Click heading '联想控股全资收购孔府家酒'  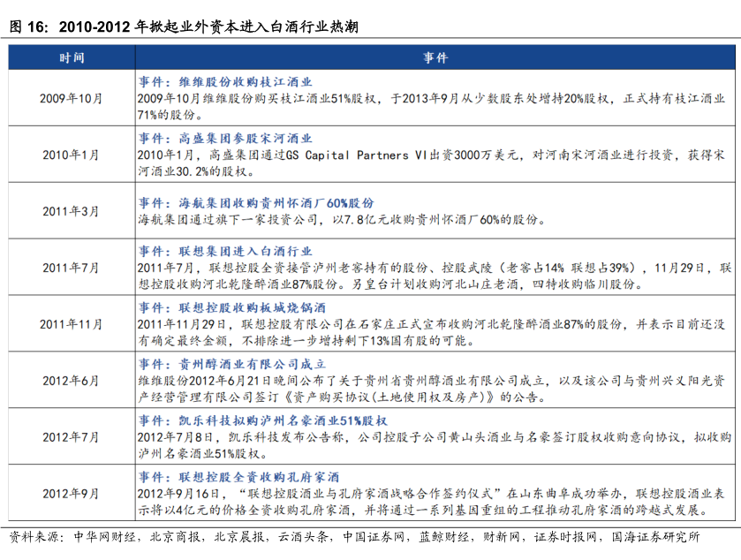click(x=245, y=477)
